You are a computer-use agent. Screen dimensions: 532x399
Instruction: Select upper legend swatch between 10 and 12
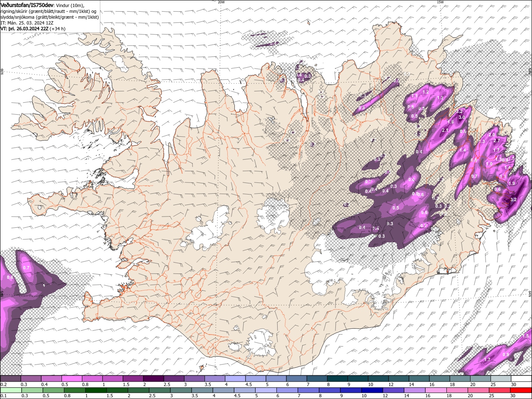[378, 379]
